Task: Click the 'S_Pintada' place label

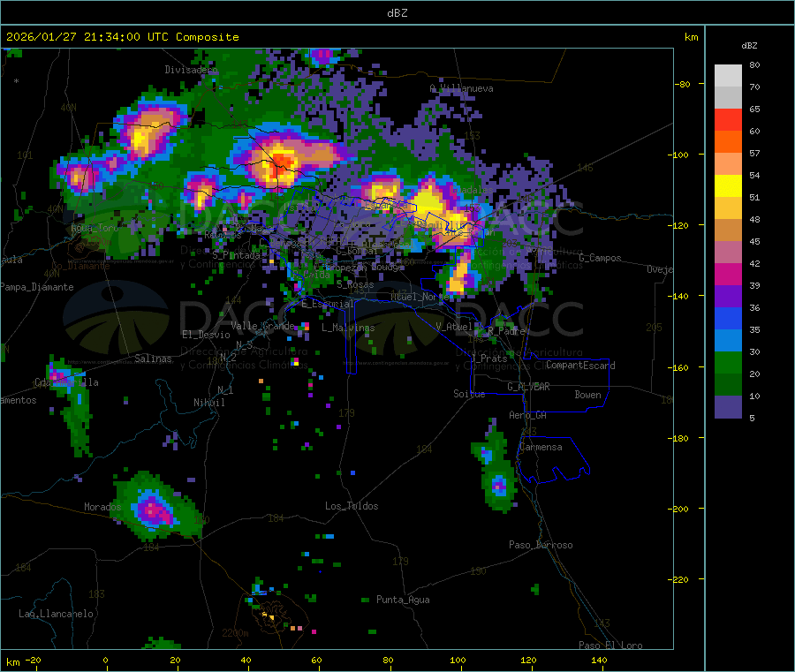Action: 236,255
